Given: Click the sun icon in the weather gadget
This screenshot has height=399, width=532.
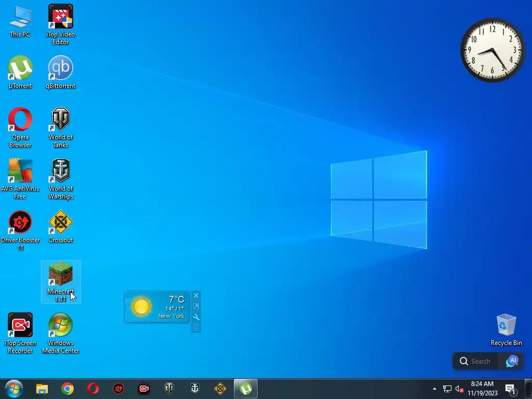Looking at the screenshot, I should pyautogui.click(x=141, y=307).
